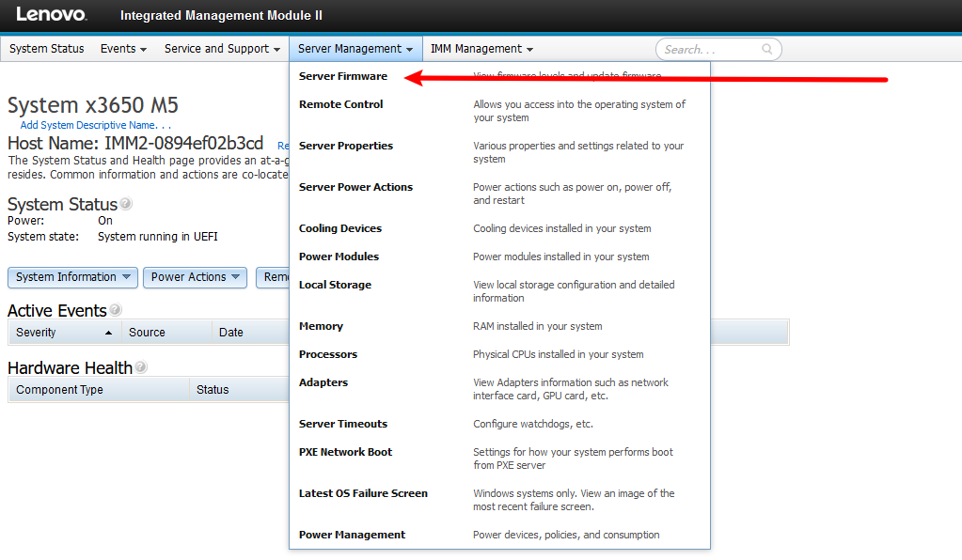The height and width of the screenshot is (560, 962).
Task: Select Server Firmware from the menu
Action: (x=342, y=76)
